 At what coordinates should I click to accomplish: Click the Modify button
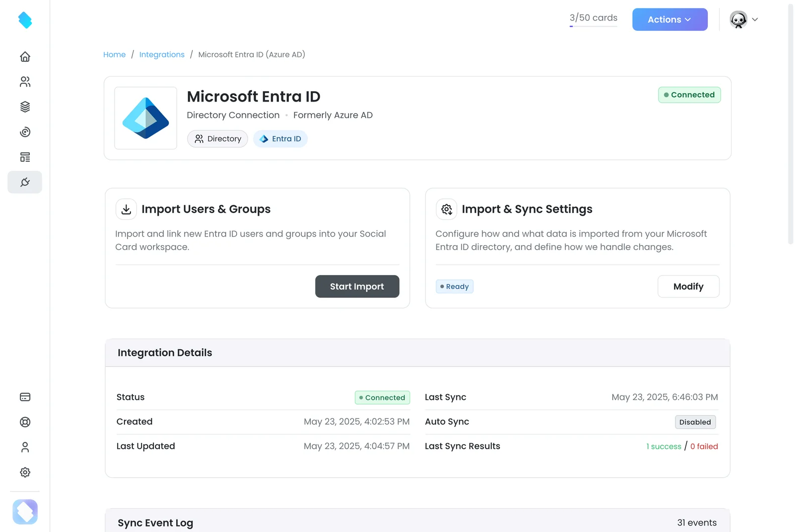[x=688, y=286]
